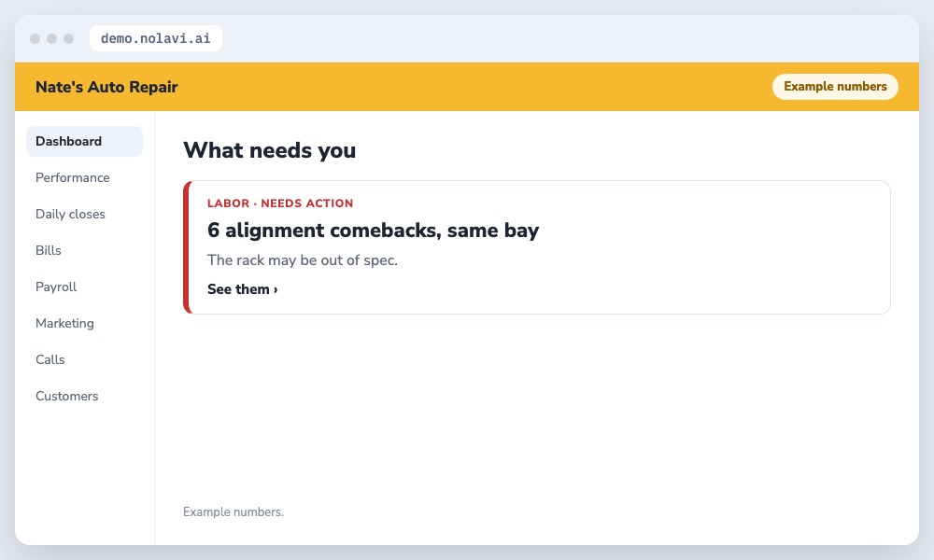Click the 'LABOR · NEEDS ACTION' label
Viewport: 934px width, 560px height.
(280, 203)
